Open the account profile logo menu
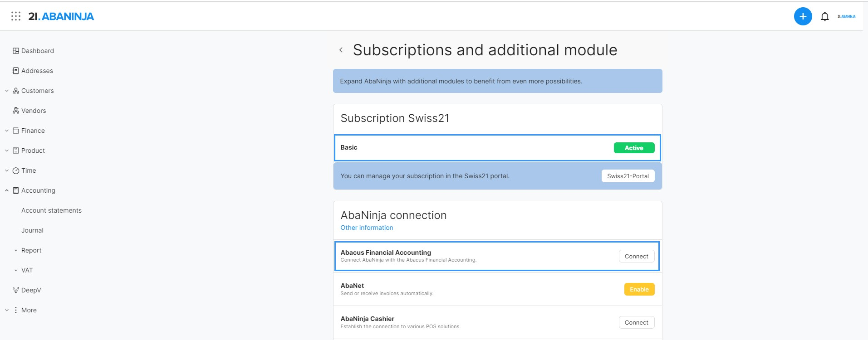 847,16
